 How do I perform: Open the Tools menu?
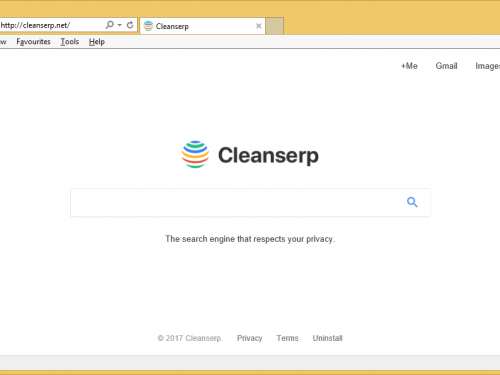pyautogui.click(x=70, y=42)
